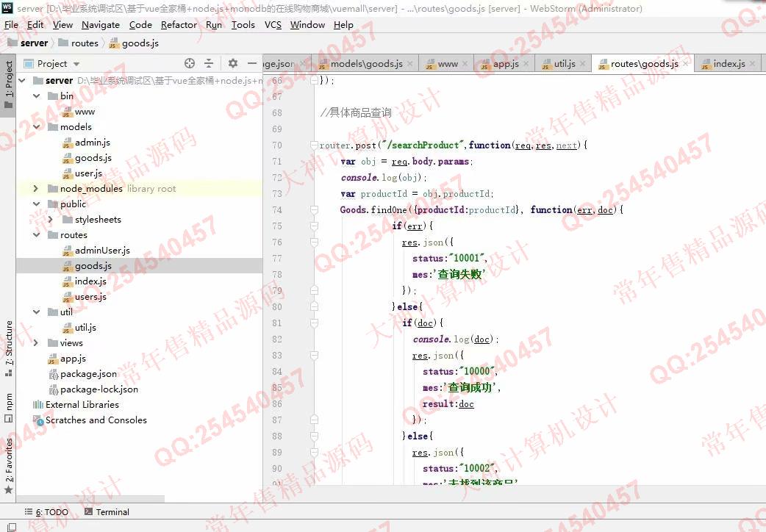
Task: Toggle the 1: Project tool window
Action: tap(8, 85)
